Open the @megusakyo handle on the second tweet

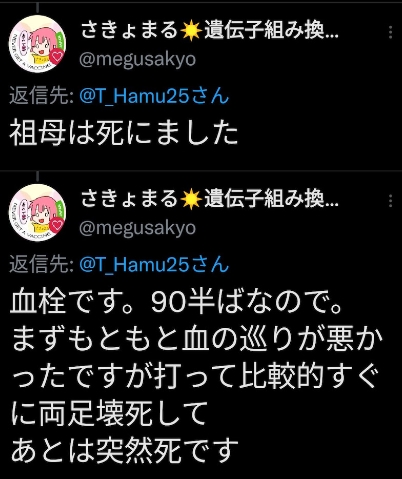137,229
